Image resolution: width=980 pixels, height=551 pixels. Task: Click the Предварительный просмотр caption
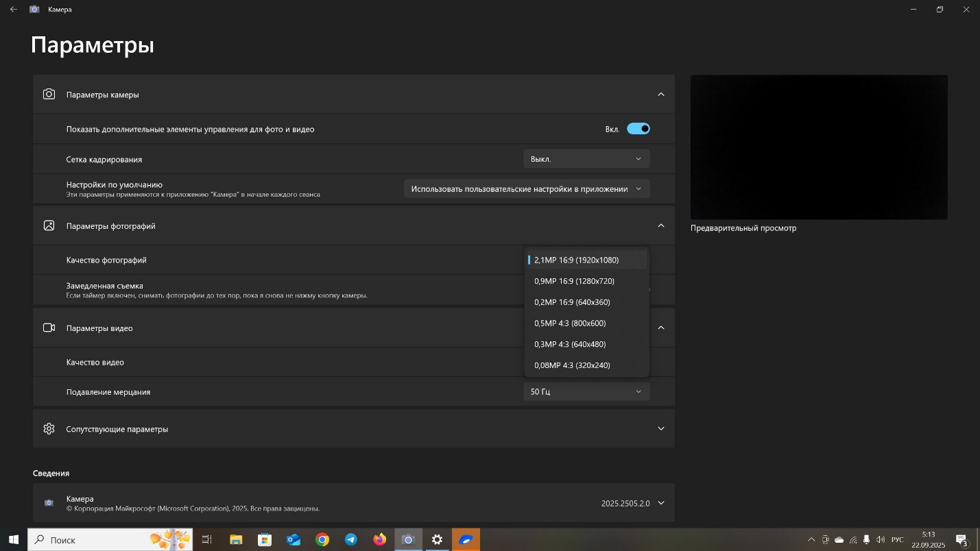tap(743, 228)
